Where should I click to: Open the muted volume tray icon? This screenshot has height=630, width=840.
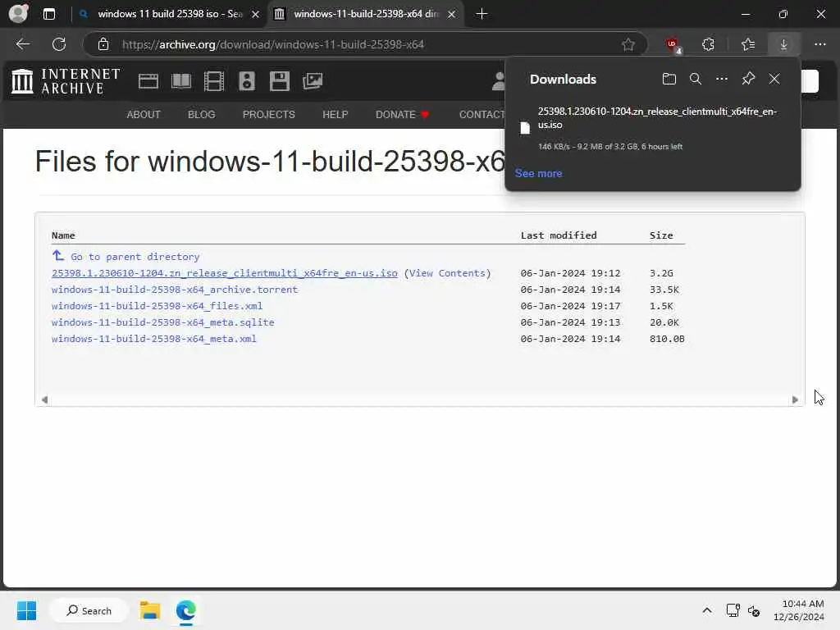[755, 610]
